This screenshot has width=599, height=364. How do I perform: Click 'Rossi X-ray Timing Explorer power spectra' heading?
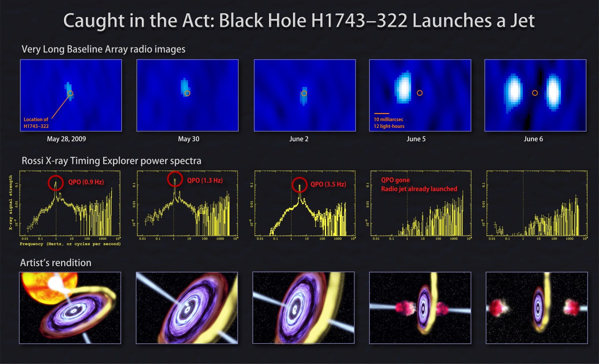111,161
